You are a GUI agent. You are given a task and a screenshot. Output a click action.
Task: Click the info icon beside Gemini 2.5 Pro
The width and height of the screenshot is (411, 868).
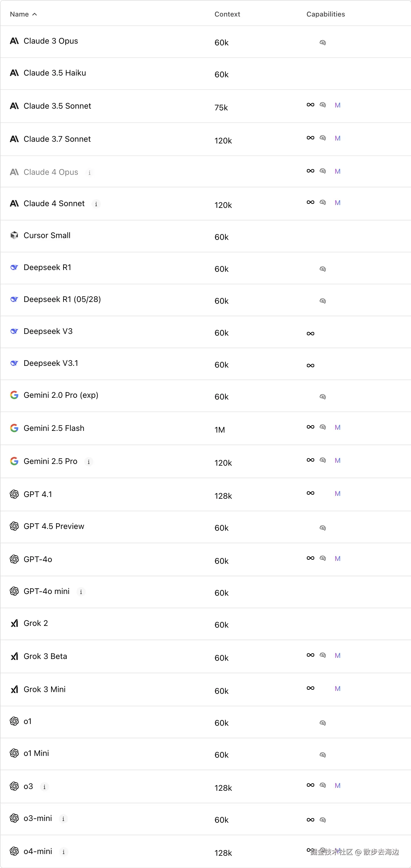pos(89,462)
